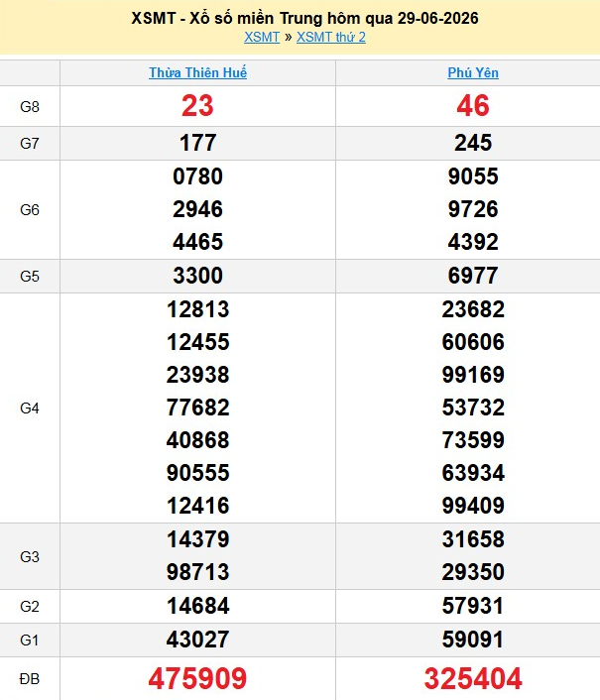Select G4 number 12813

[197, 309]
